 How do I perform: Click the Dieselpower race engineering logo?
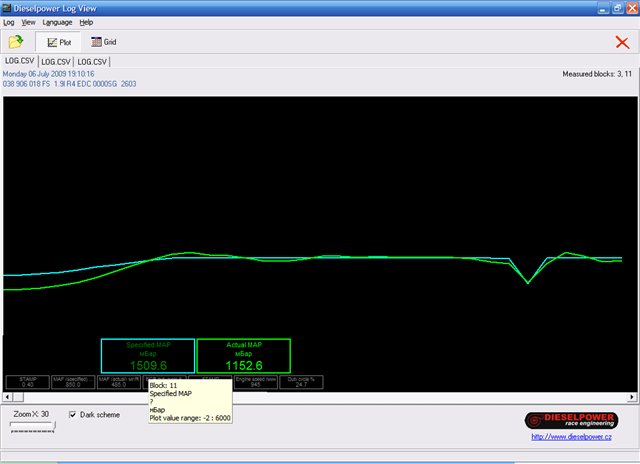point(571,420)
